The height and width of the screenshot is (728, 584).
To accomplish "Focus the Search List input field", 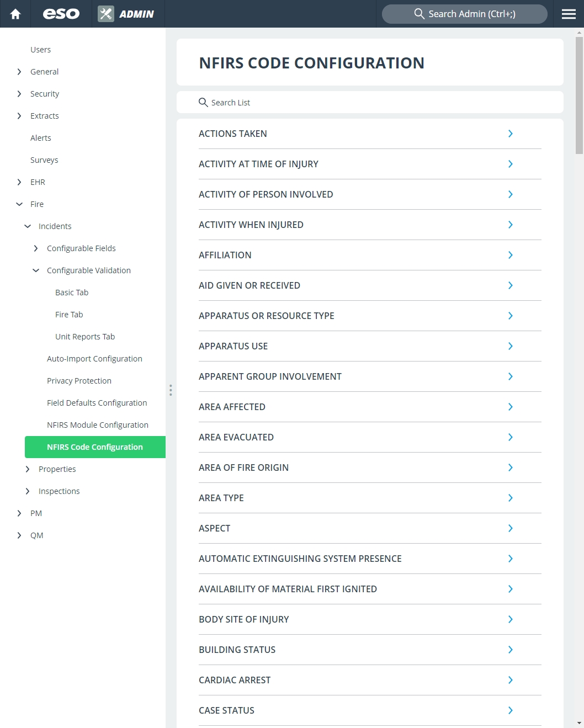I will coord(370,102).
